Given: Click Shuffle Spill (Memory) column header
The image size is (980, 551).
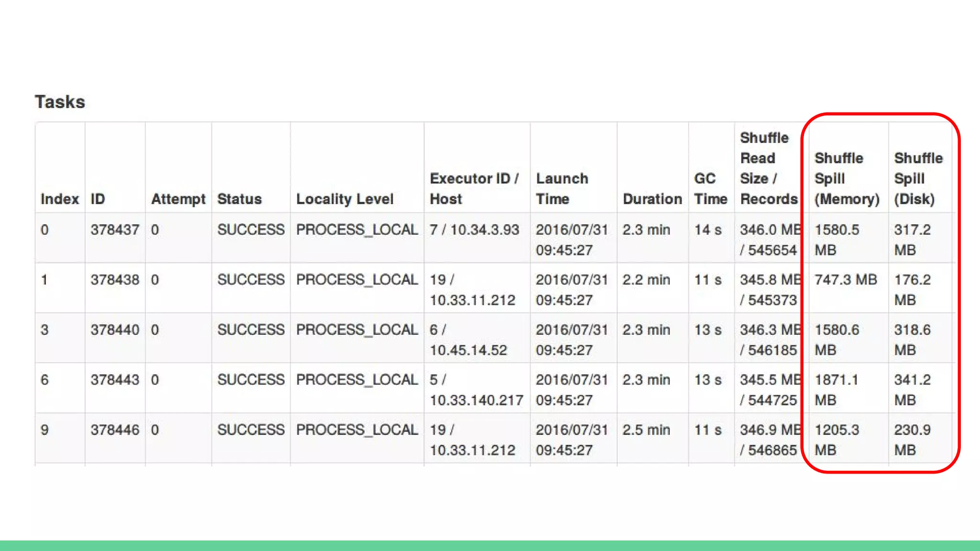Looking at the screenshot, I should click(x=846, y=178).
